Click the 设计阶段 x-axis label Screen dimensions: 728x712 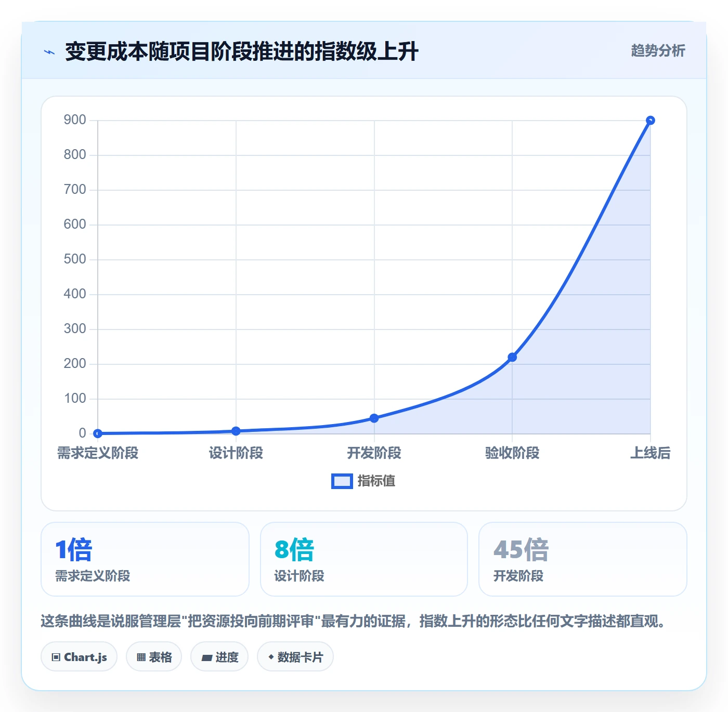(236, 453)
